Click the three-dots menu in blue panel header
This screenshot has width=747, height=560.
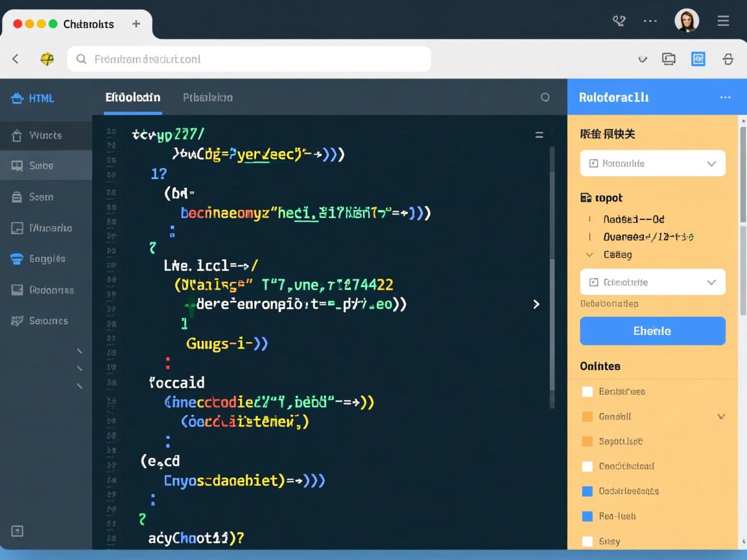(725, 97)
